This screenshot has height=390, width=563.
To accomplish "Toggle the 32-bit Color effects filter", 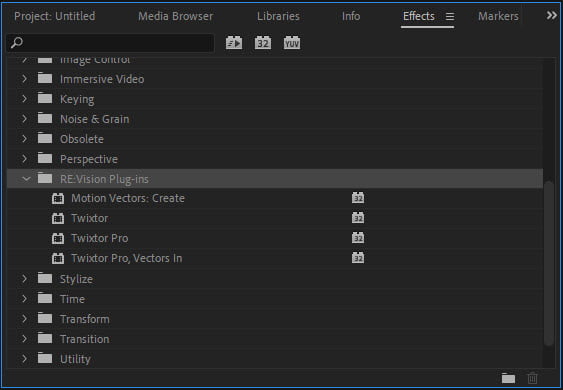I will pos(263,43).
